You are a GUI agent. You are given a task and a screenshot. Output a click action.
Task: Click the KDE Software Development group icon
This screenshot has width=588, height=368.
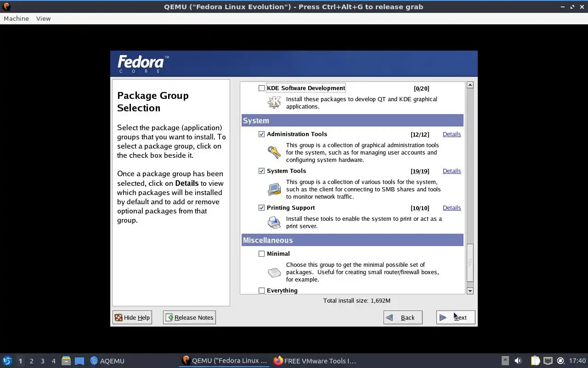pyautogui.click(x=274, y=102)
